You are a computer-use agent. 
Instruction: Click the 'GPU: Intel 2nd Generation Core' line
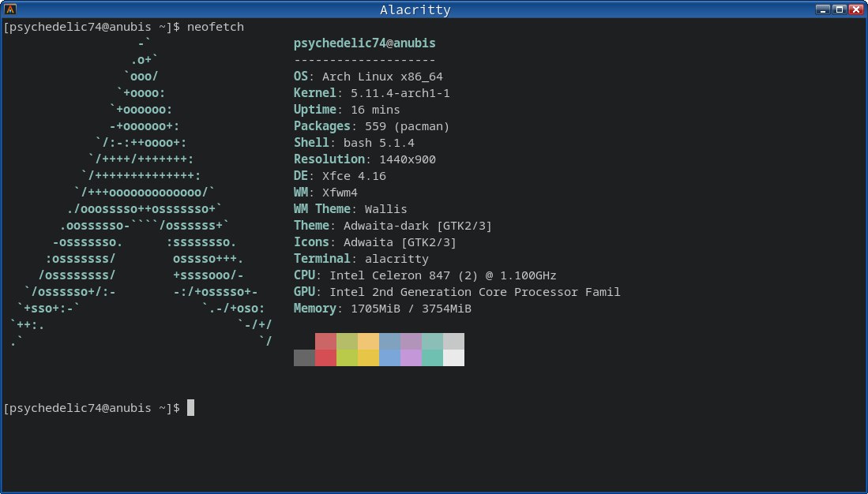coord(457,292)
